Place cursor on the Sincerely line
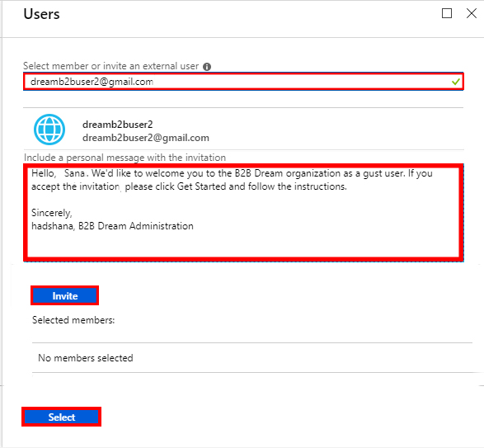The height and width of the screenshot is (448, 484). 52,213
